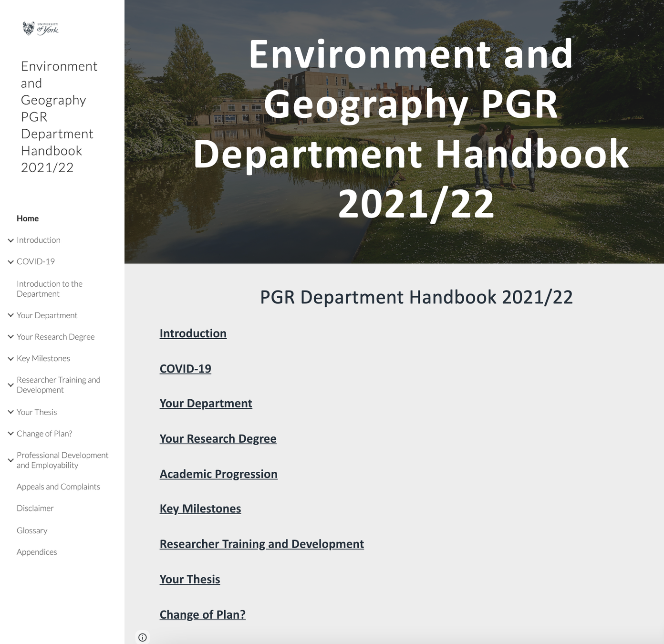Follow the COVID-19 link in main content
The height and width of the screenshot is (644, 664).
pos(186,369)
